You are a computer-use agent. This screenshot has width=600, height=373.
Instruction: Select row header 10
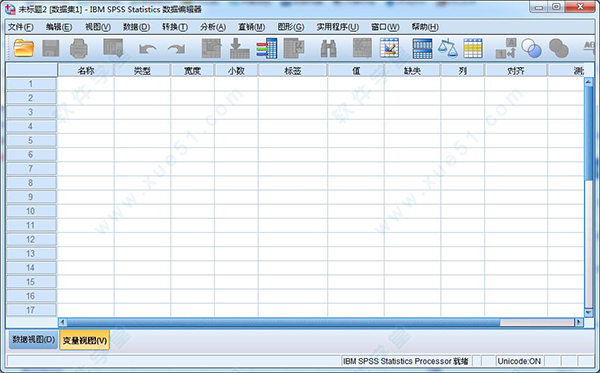coord(31,211)
